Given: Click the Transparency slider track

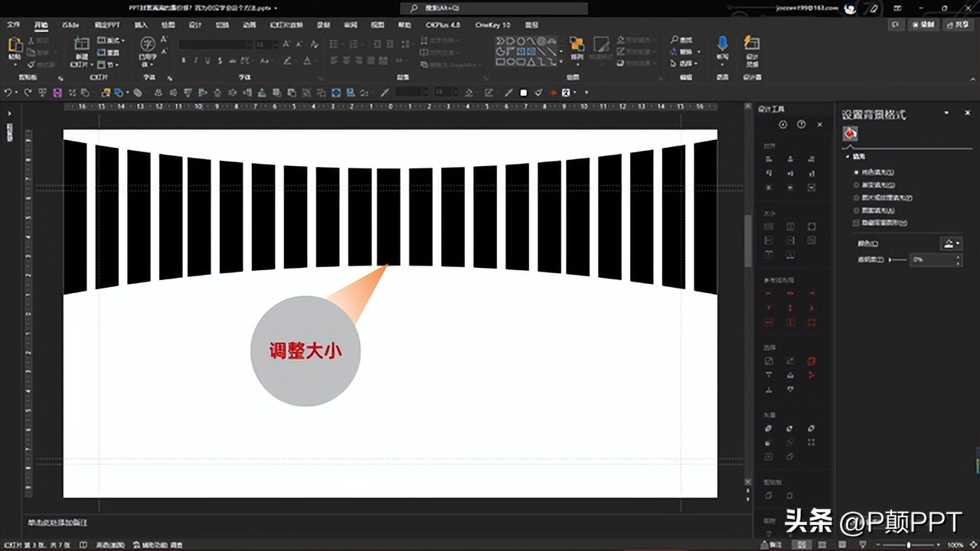Looking at the screenshot, I should (899, 260).
